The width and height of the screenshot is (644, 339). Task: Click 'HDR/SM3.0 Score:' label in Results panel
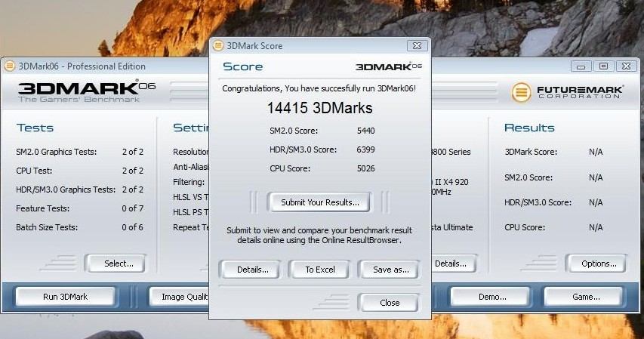(x=538, y=202)
